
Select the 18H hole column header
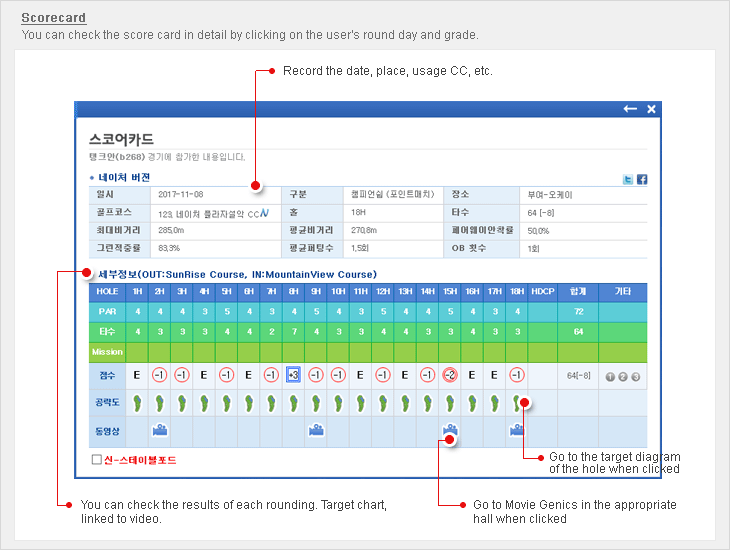(517, 292)
